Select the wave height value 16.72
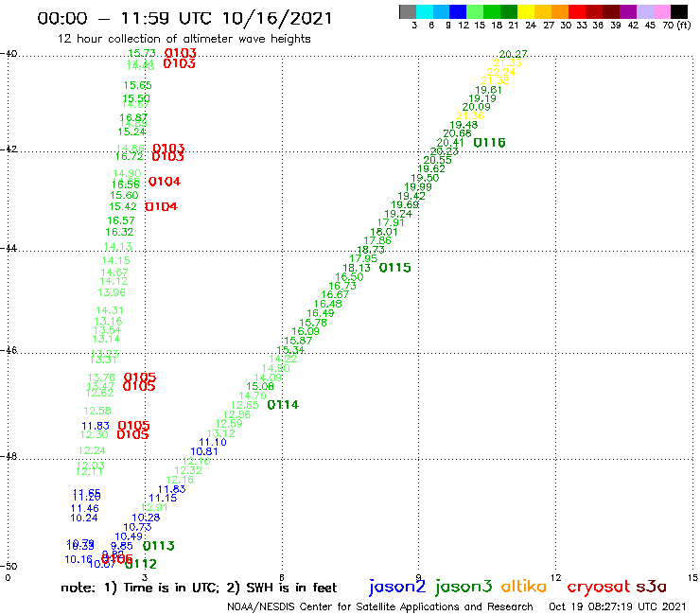 point(129,156)
